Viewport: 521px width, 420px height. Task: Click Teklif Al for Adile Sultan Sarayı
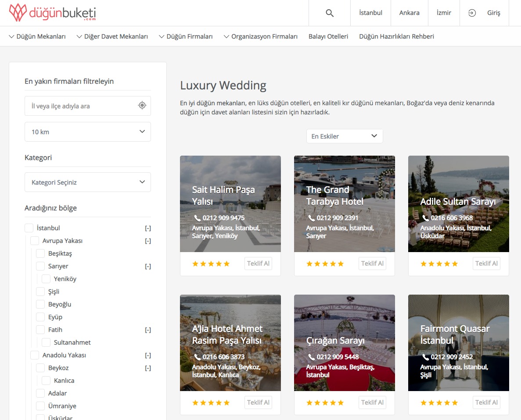click(486, 263)
